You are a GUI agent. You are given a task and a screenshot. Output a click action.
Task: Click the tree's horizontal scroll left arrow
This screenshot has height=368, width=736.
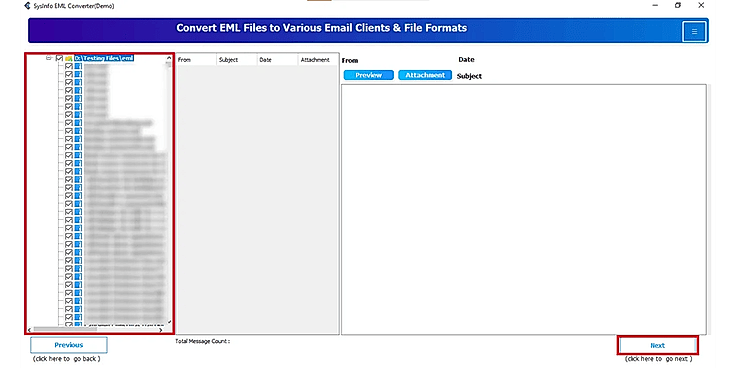tap(30, 330)
